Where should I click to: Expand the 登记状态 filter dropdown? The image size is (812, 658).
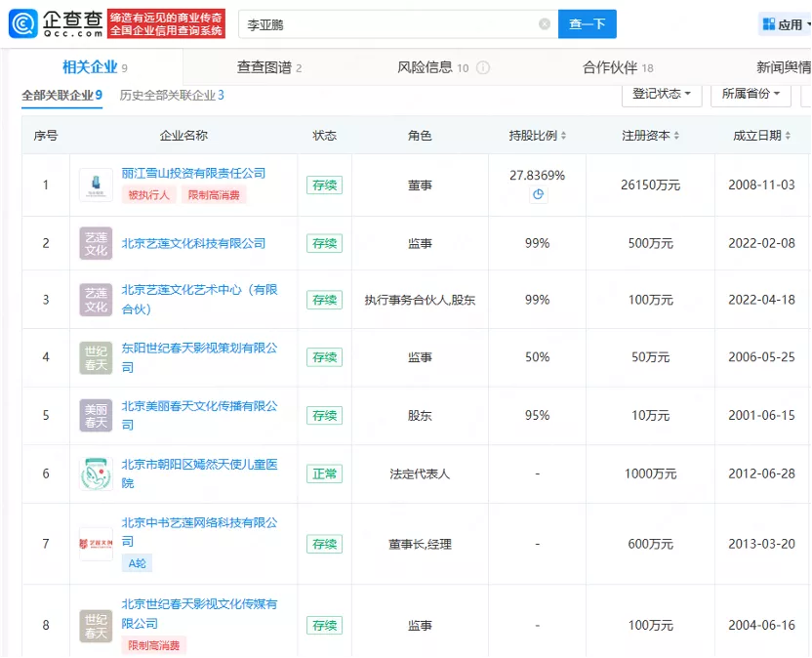pos(662,94)
